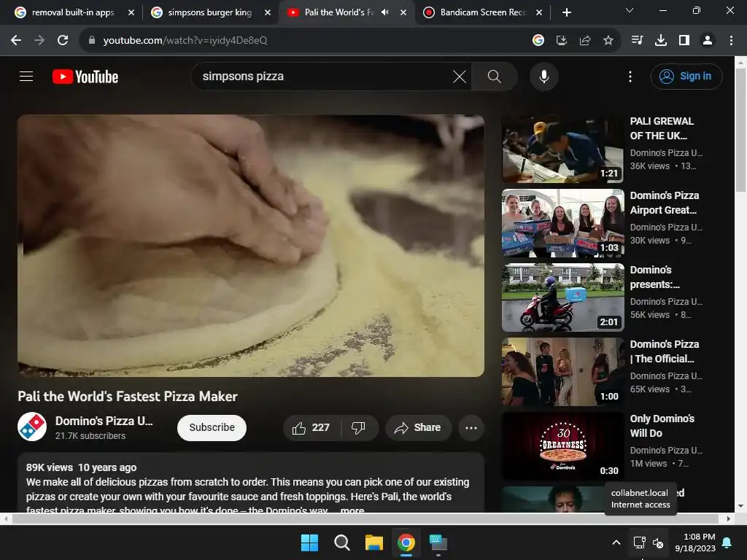Click the Sign in button
Image resolution: width=747 pixels, height=560 pixels.
[x=686, y=76]
